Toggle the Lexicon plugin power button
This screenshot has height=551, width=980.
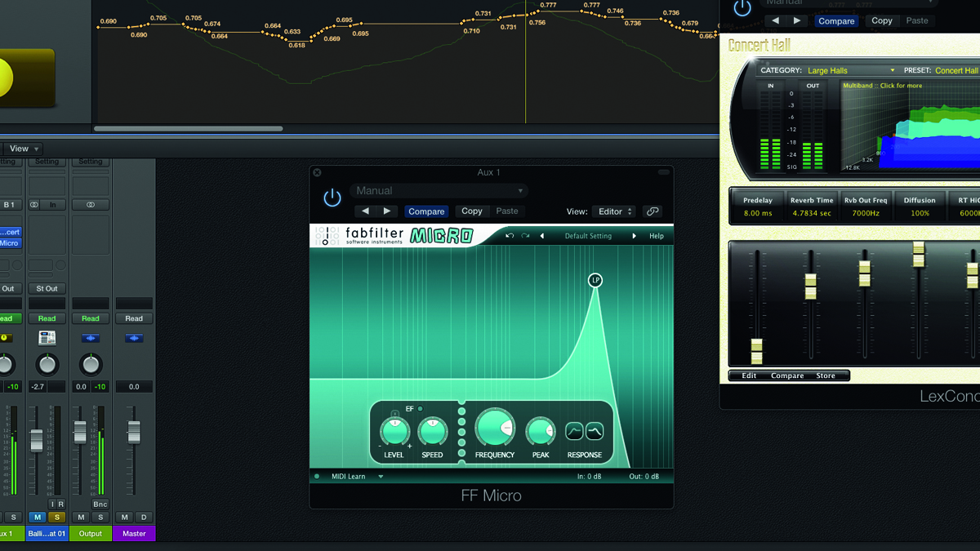pos(742,8)
